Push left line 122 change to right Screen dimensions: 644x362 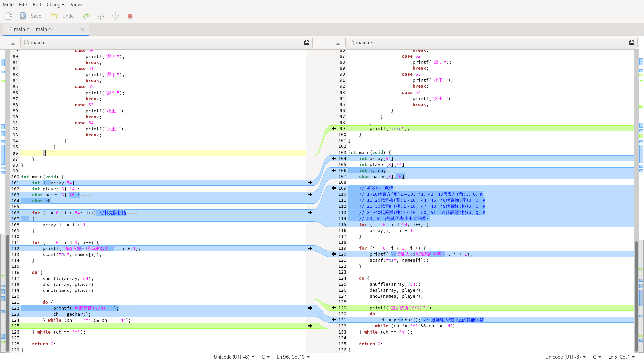click(x=310, y=308)
